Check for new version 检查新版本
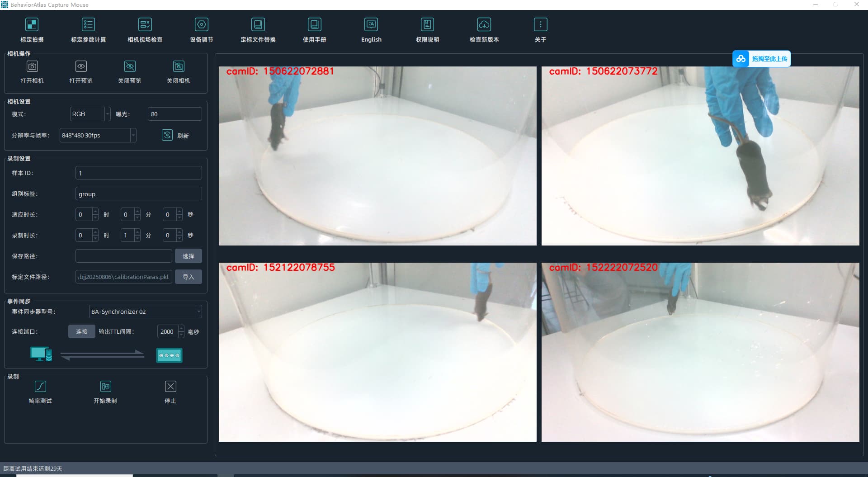868x477 pixels. (484, 30)
